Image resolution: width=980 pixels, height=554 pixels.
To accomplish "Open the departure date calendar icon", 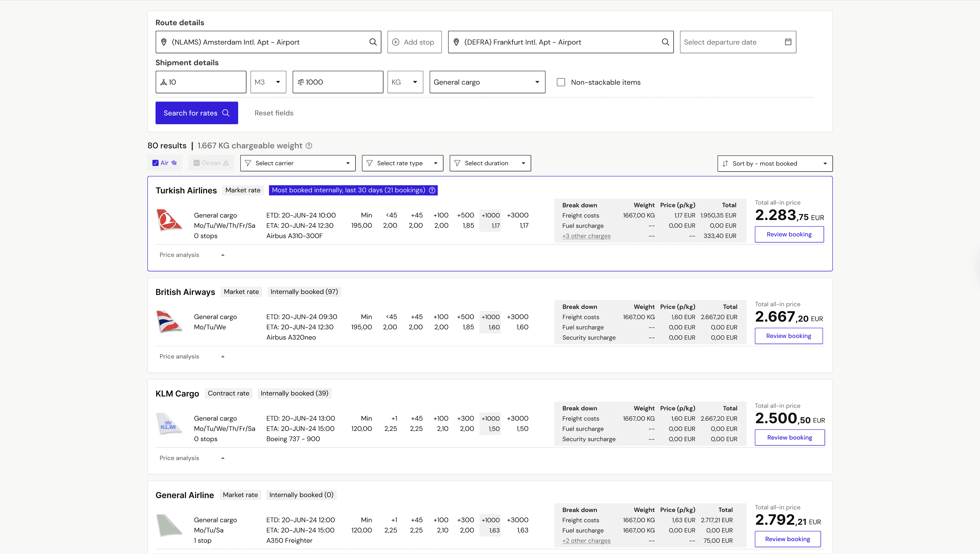I will (788, 42).
